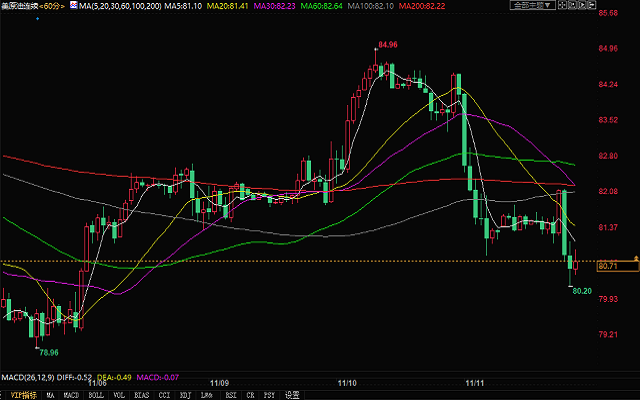The height and width of the screenshot is (400, 640).
Task: Switch to the MACD indicator tab
Action: pyautogui.click(x=72, y=395)
